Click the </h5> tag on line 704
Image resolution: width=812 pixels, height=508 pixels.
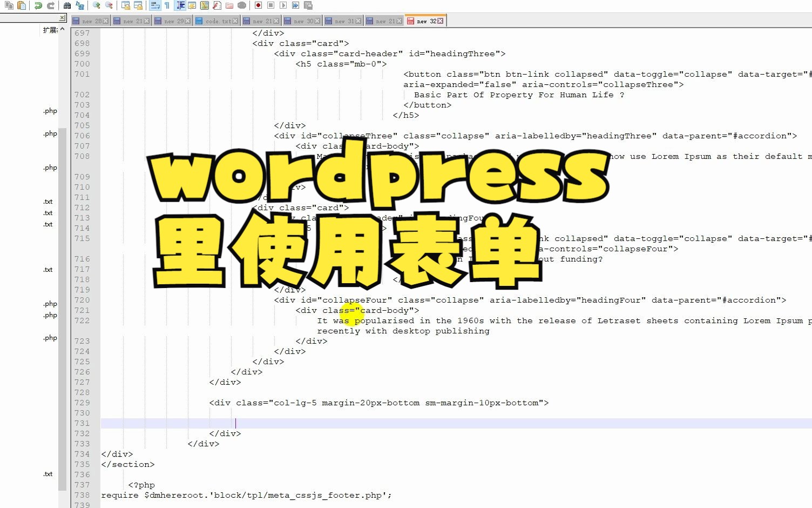pyautogui.click(x=406, y=115)
